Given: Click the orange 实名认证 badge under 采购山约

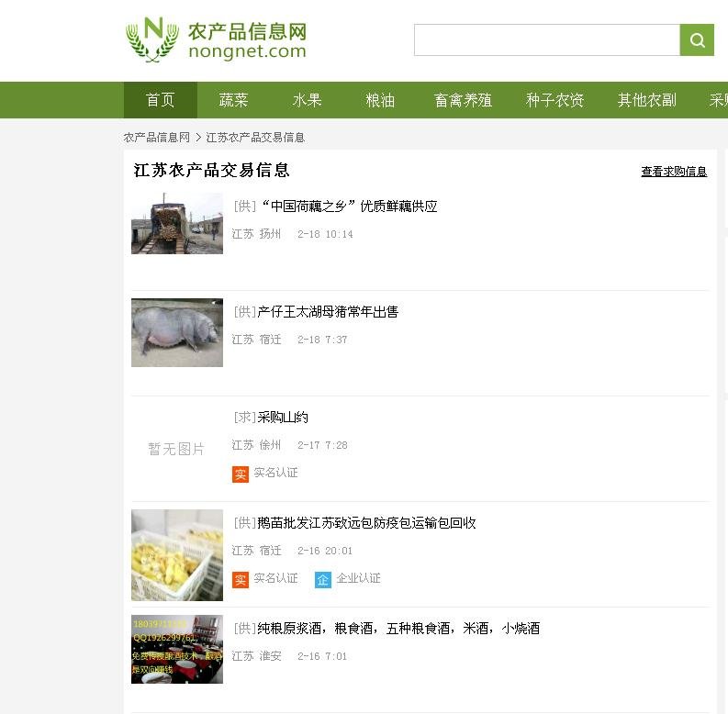Looking at the screenshot, I should [241, 474].
